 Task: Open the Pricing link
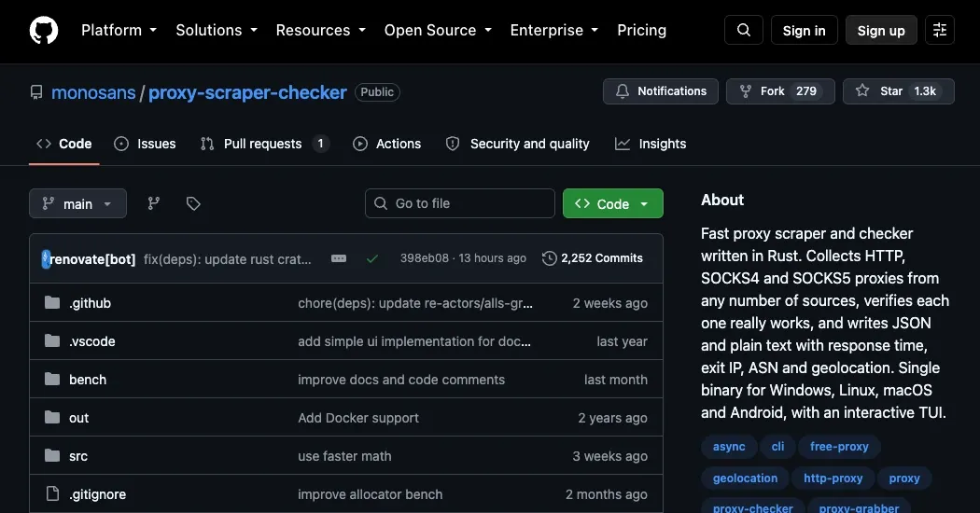click(x=642, y=30)
